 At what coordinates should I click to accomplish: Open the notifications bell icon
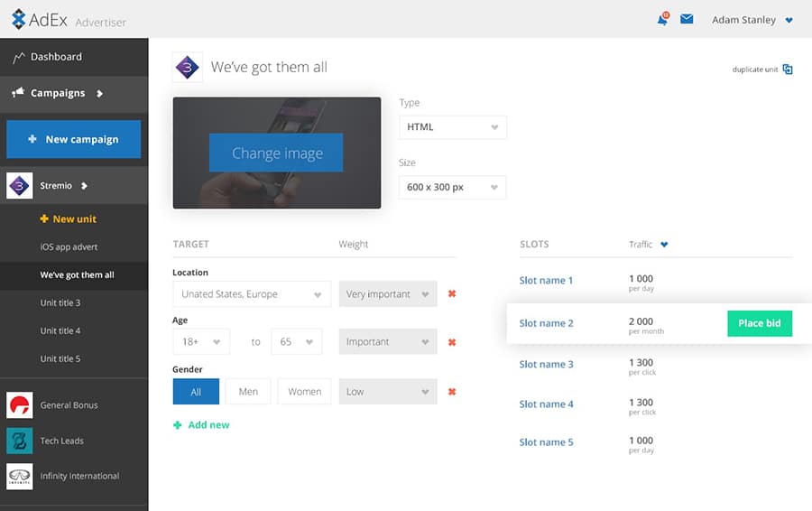click(x=662, y=19)
